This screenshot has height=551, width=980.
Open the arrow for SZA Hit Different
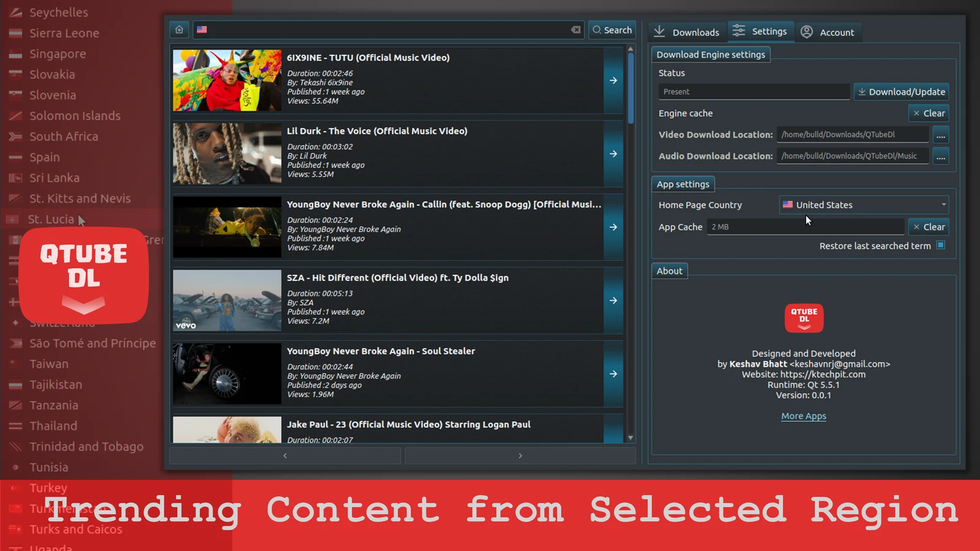pos(613,301)
